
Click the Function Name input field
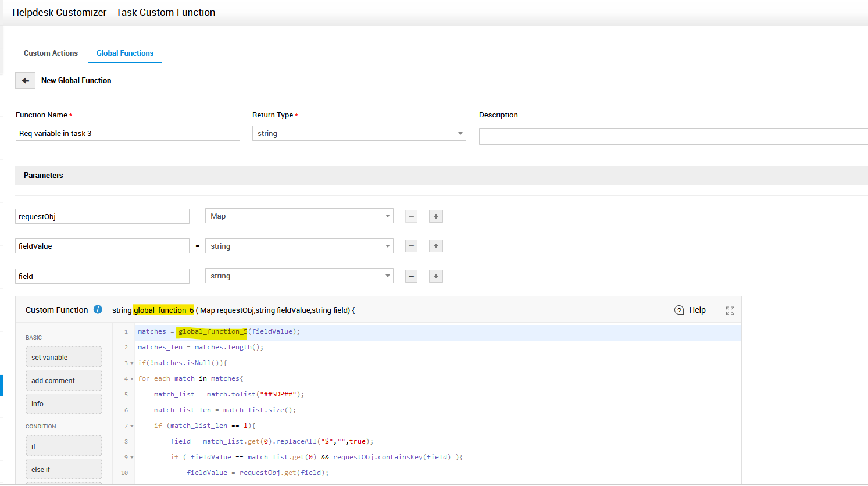point(127,134)
